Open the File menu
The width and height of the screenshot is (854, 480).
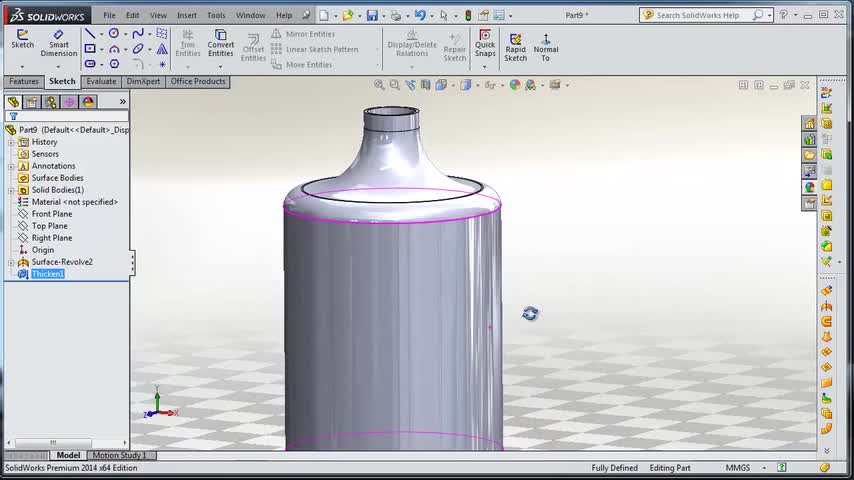point(109,15)
